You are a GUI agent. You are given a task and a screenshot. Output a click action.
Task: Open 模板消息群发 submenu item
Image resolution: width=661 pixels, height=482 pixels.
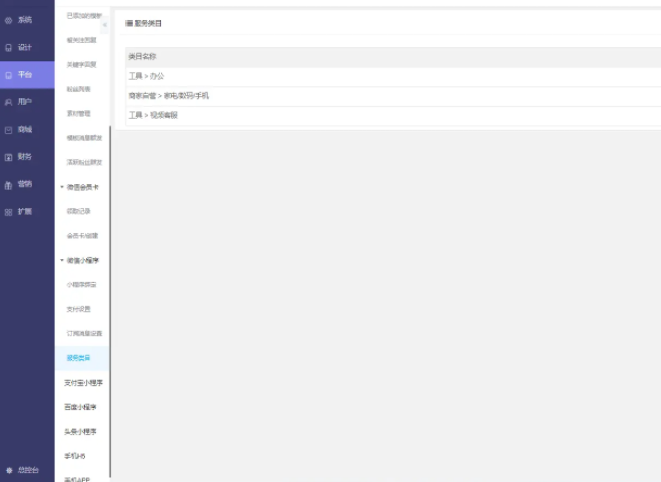click(84, 138)
